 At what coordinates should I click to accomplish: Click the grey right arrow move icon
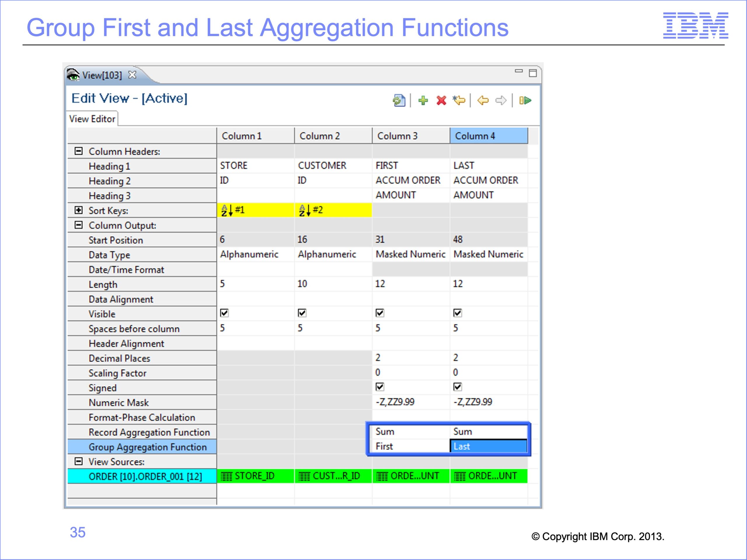[501, 100]
